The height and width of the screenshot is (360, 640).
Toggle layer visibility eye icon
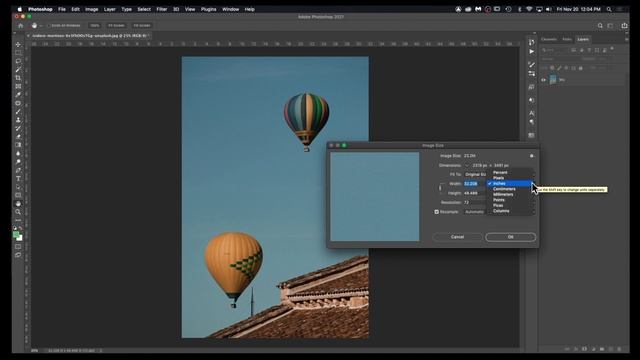[543, 80]
